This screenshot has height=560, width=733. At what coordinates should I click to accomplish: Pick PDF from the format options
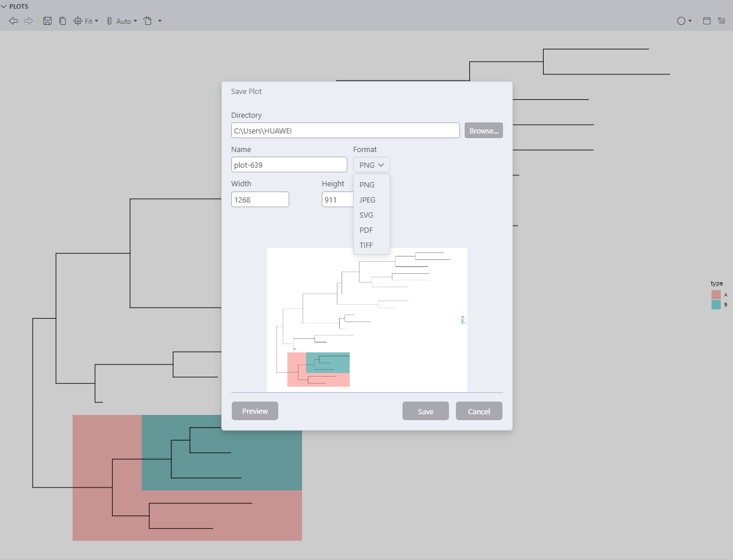click(366, 230)
